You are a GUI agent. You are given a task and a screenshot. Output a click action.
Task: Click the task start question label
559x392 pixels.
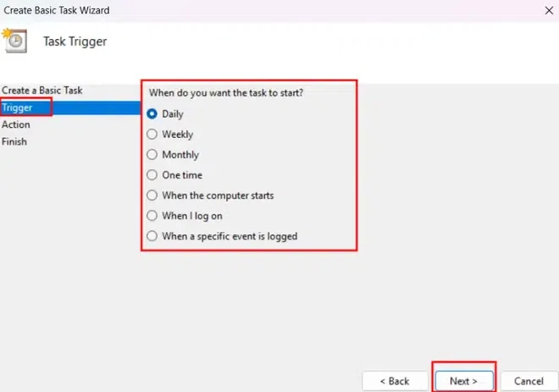pos(226,92)
